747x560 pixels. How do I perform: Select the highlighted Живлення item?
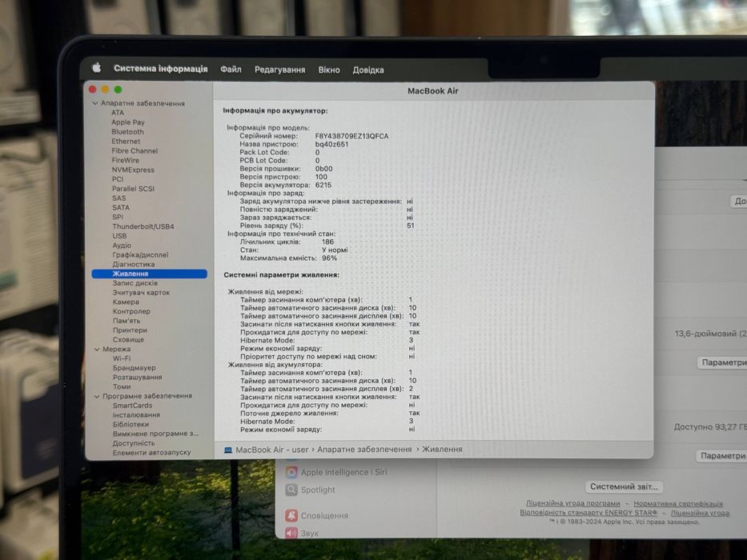[149, 274]
